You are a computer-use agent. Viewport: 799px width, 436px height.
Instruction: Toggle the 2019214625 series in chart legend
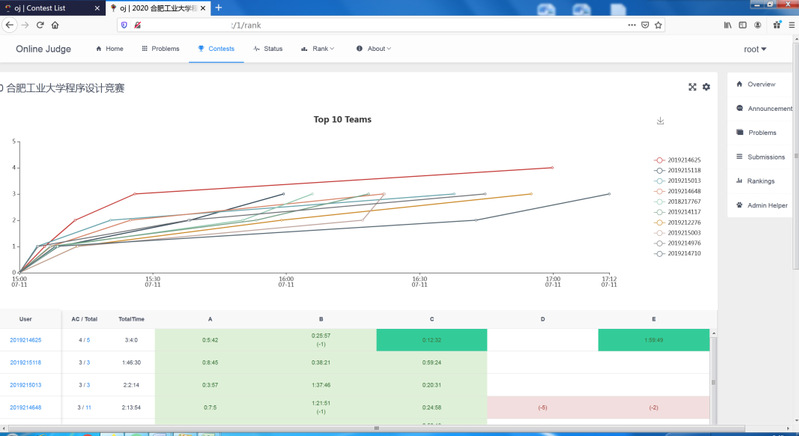coord(684,160)
